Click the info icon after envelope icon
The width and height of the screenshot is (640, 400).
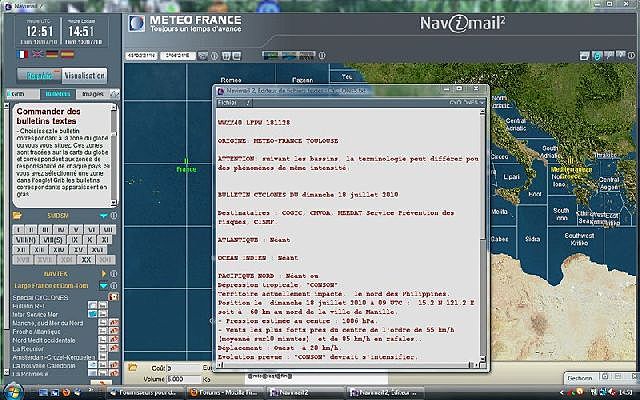point(214,56)
